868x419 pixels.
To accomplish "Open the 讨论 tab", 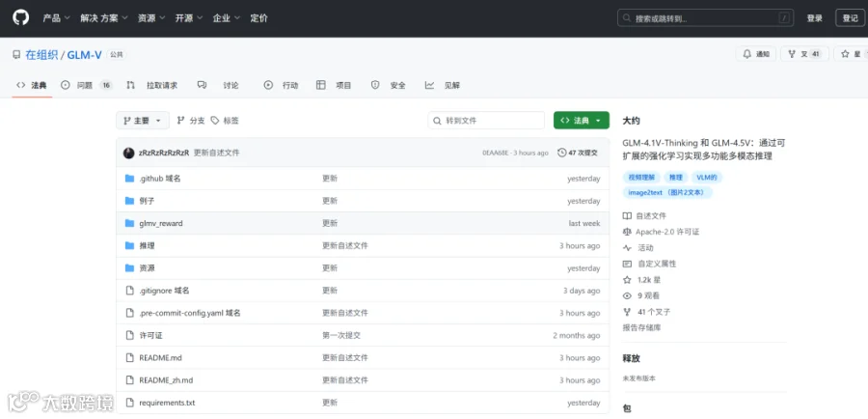I will pyautogui.click(x=218, y=85).
